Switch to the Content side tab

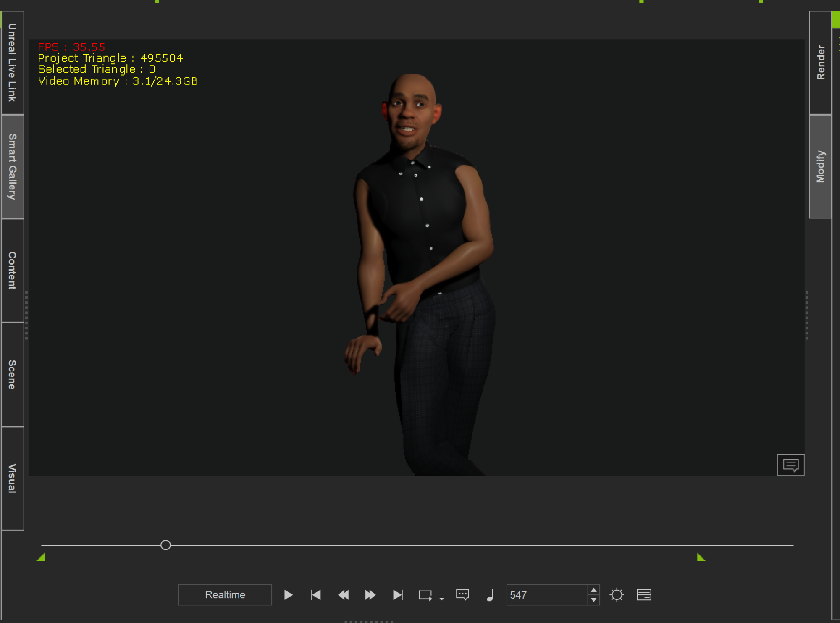tap(13, 271)
